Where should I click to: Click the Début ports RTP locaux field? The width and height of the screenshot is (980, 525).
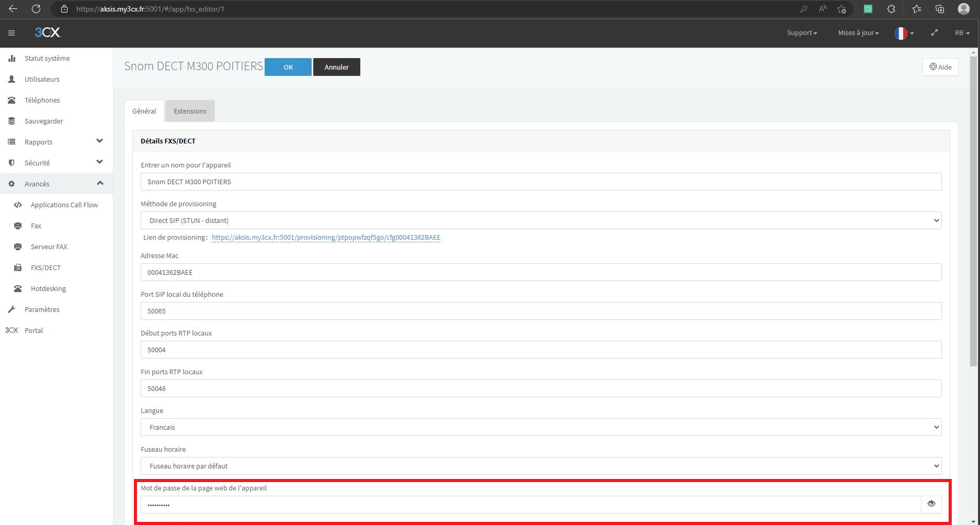coord(541,350)
